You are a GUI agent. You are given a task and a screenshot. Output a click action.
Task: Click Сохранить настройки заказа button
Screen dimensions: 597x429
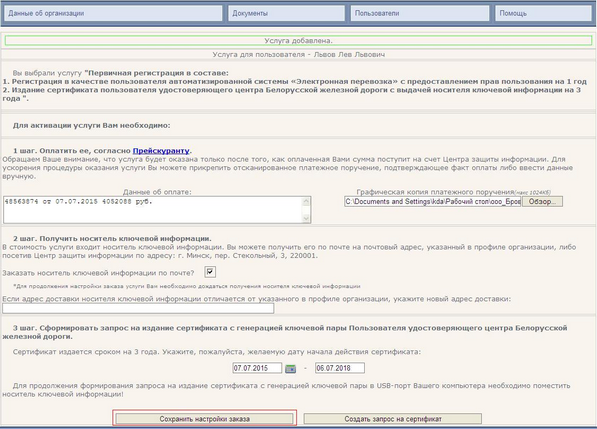(204, 419)
